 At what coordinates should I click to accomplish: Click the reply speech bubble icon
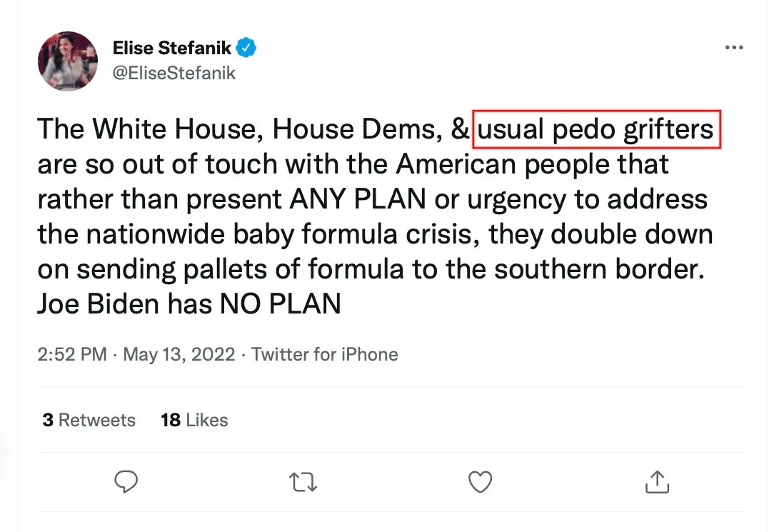126,482
